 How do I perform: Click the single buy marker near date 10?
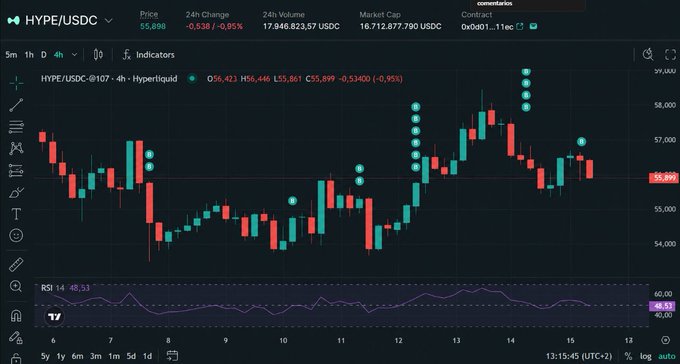pos(293,201)
